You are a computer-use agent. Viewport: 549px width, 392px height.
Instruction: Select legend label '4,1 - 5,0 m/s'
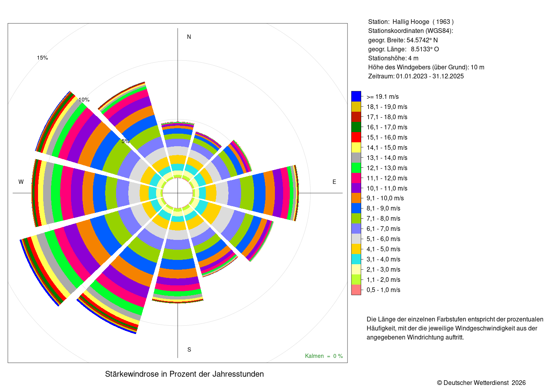pyautogui.click(x=384, y=249)
